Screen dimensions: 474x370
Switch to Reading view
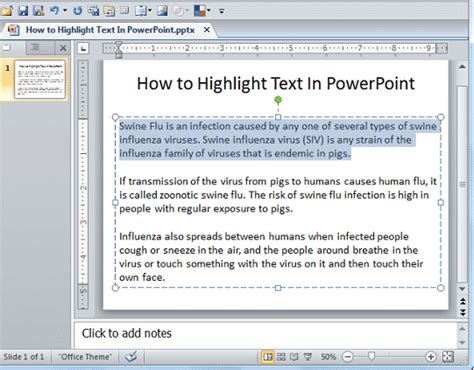pyautogui.click(x=294, y=357)
